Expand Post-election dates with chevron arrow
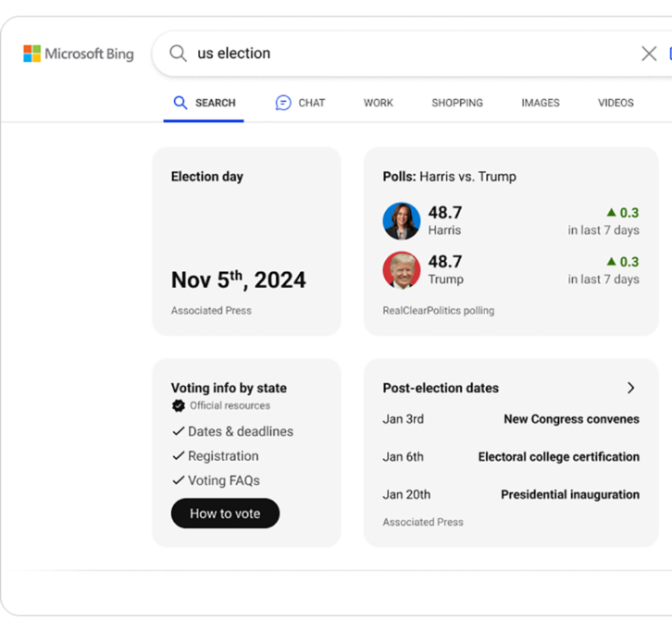The height and width of the screenshot is (632, 672). point(631,388)
